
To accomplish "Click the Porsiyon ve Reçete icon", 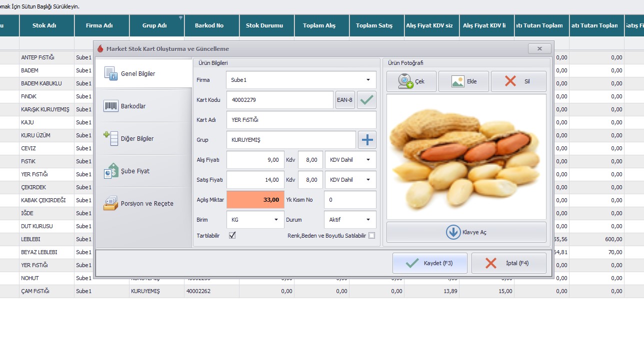I will [x=110, y=203].
